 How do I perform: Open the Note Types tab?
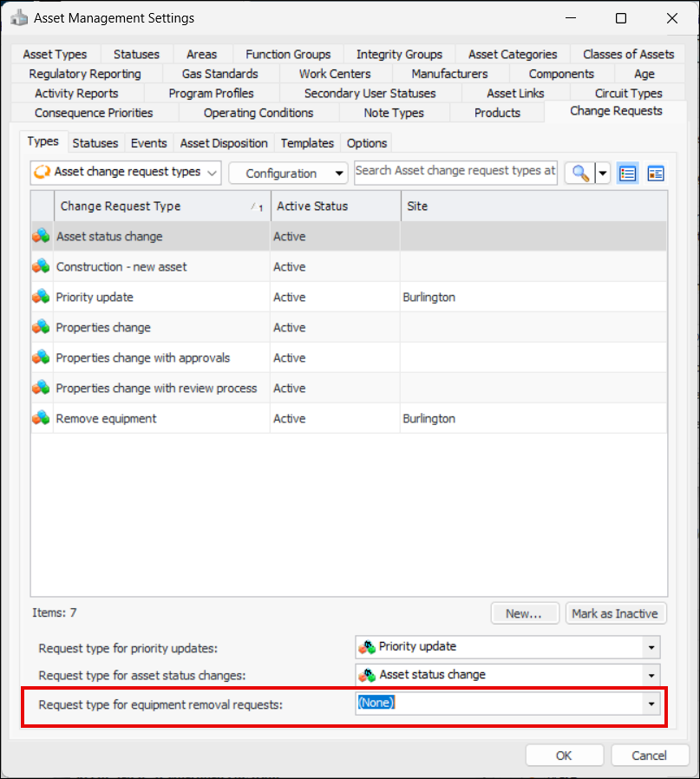394,113
